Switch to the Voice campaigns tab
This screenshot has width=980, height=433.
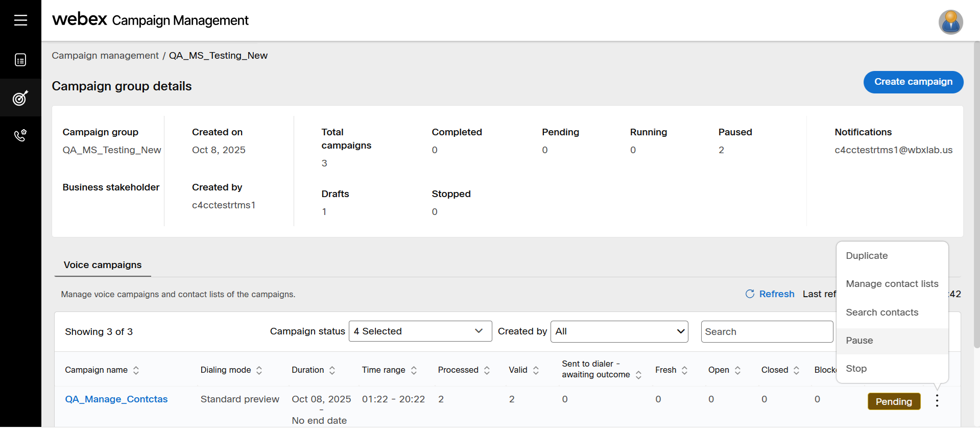(103, 265)
